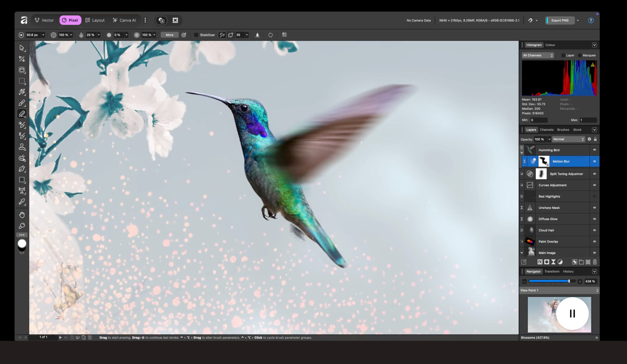This screenshot has width=627, height=364.
Task: Open the History panel tab
Action: click(568, 271)
